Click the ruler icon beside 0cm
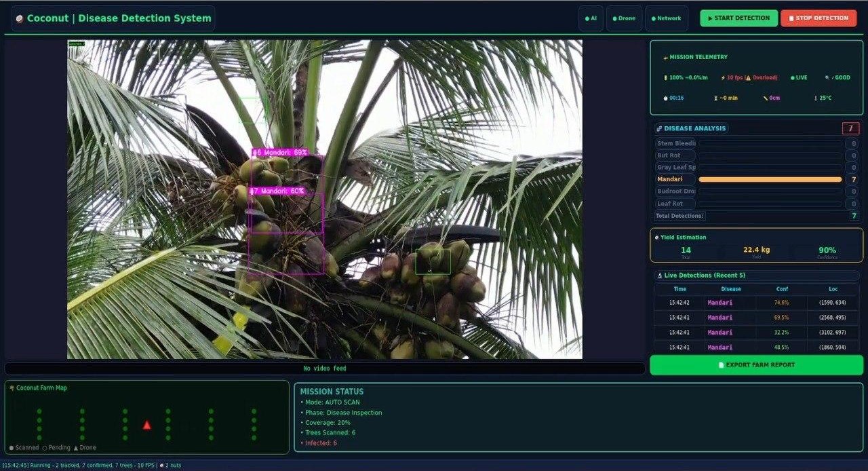Viewport: 868px width, 471px height. (x=766, y=98)
